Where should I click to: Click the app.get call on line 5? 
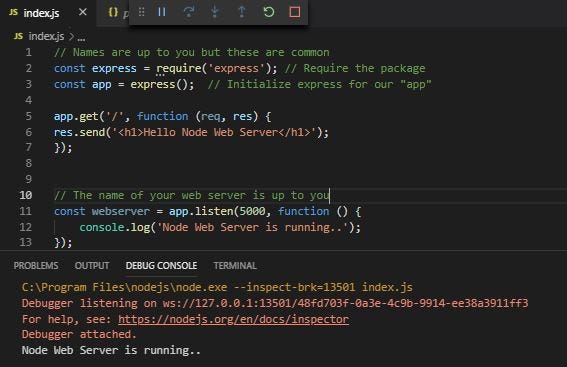[x=76, y=116]
